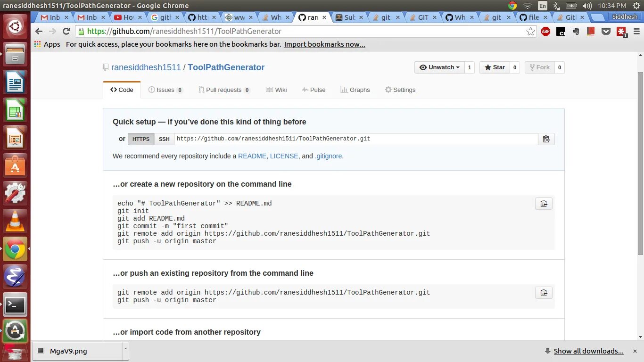Viewport: 644px width, 362px height.
Task: Open the Wi-Fi network indicator
Action: (528, 6)
